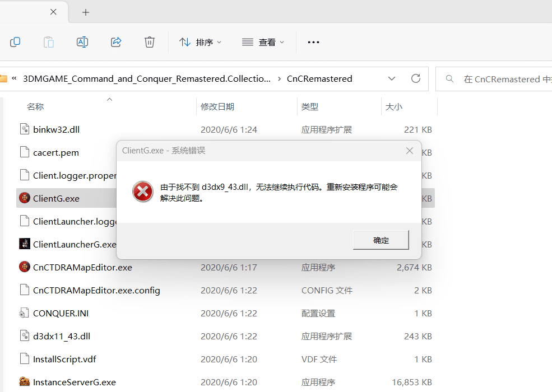Click the delete trash can icon
Viewport: 552px width, 392px height.
pyautogui.click(x=150, y=42)
